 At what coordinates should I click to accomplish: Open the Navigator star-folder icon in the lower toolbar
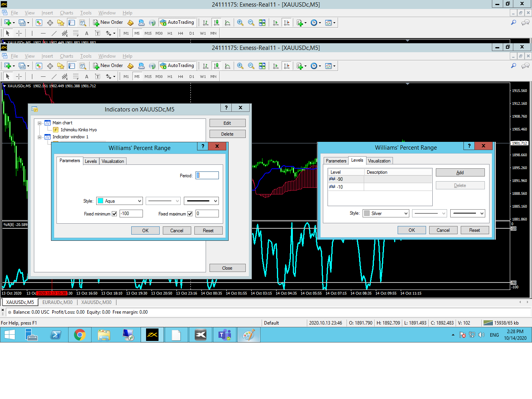[61, 66]
